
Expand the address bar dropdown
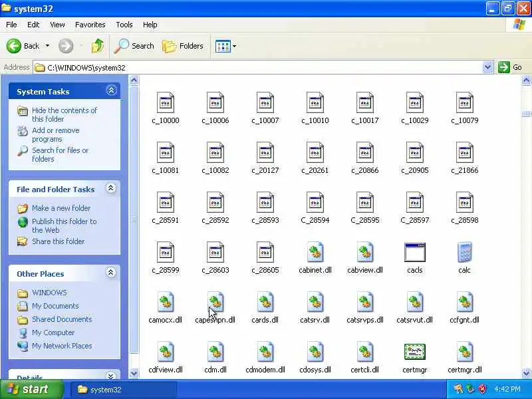point(487,67)
